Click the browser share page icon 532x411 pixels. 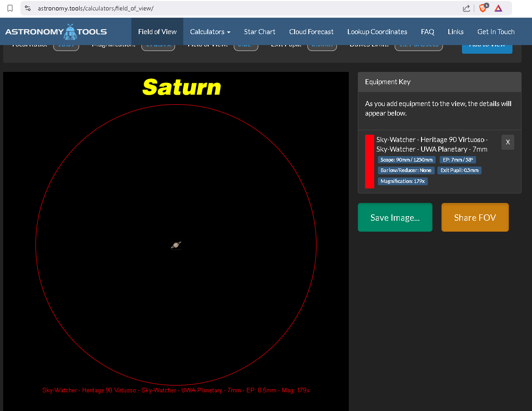tap(466, 8)
